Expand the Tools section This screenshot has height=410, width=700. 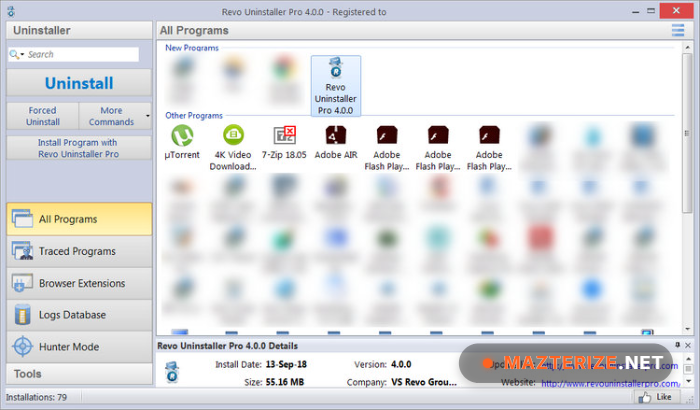pos(79,374)
